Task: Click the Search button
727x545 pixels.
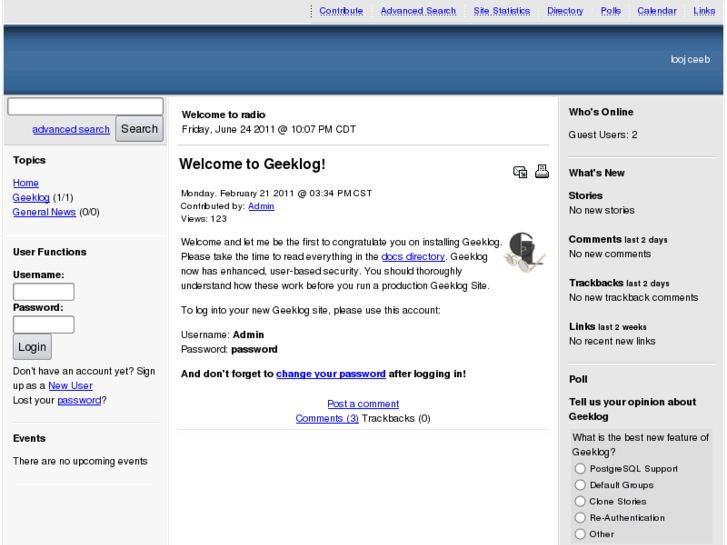Action: [x=140, y=128]
